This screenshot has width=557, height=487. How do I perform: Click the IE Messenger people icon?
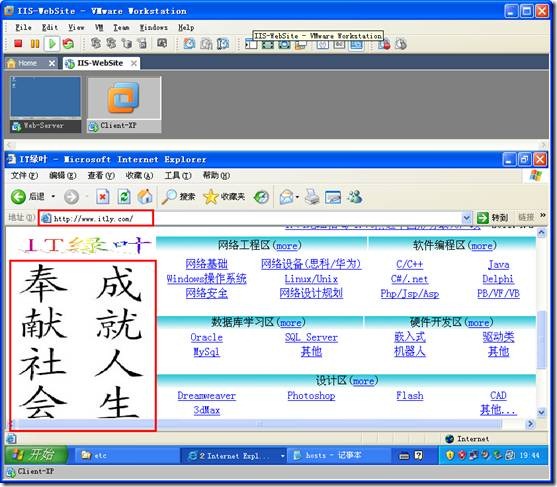pyautogui.click(x=355, y=196)
